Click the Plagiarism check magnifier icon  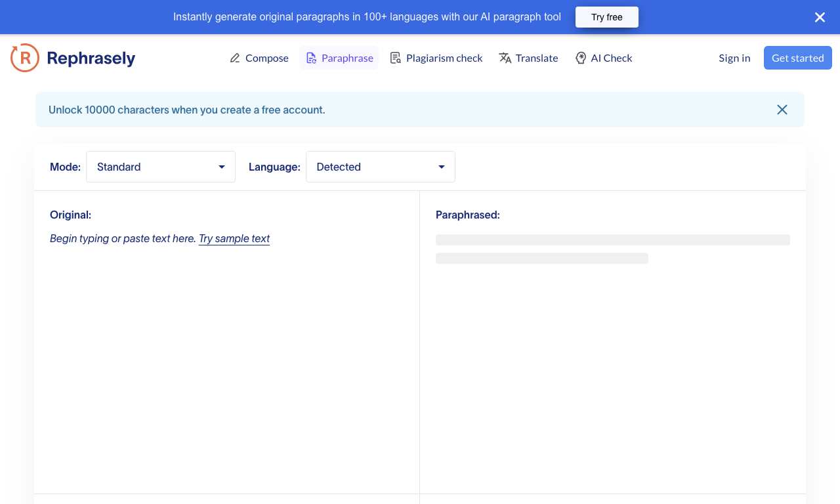396,58
